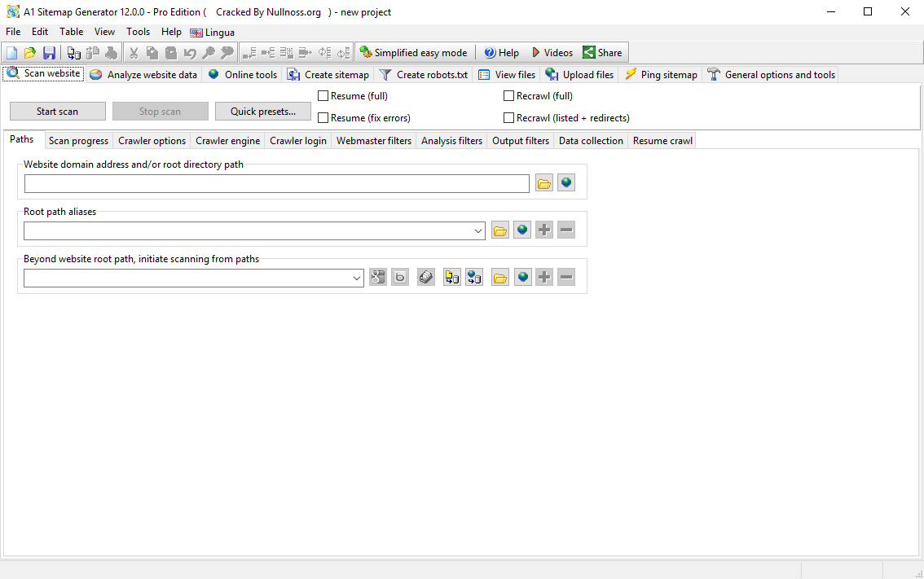Select the Data collection sub-tab
The height and width of the screenshot is (579, 924).
point(591,141)
